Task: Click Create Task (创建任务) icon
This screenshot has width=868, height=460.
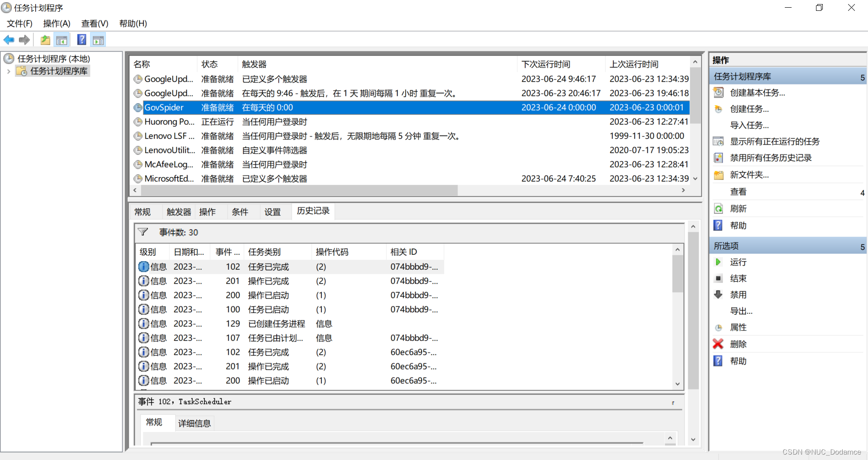Action: (718, 109)
